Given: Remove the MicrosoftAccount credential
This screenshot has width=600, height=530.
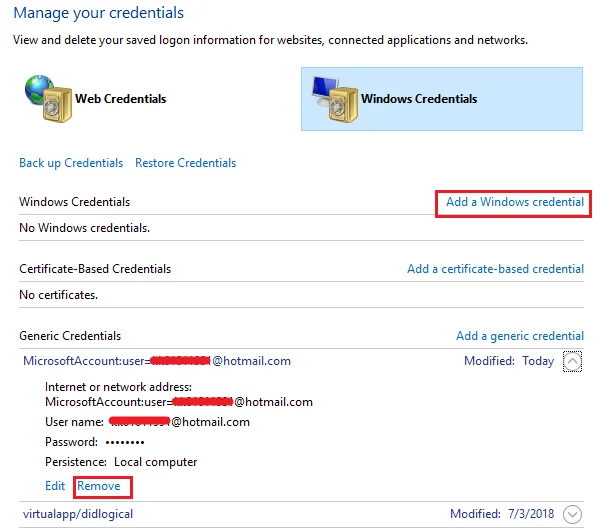Looking at the screenshot, I should point(99,486).
